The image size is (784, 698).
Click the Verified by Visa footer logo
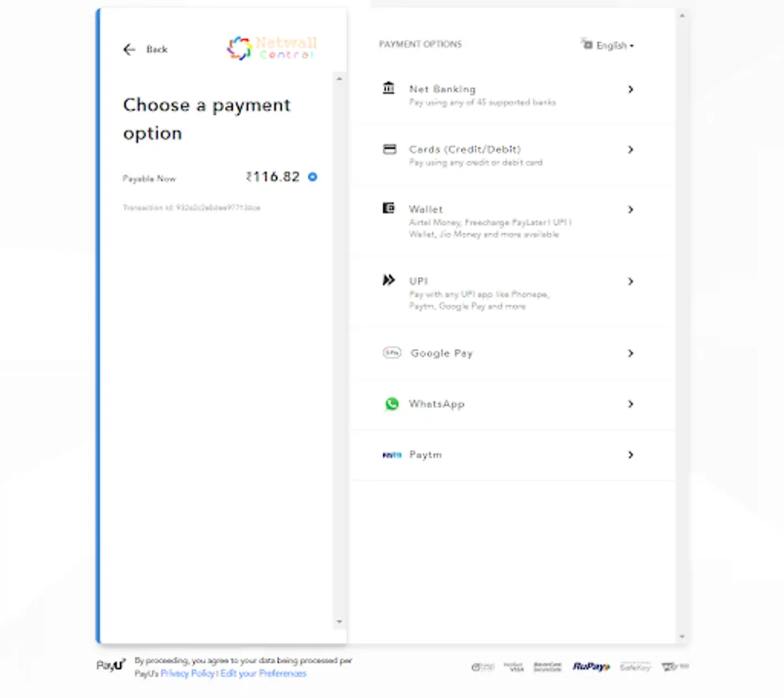click(x=514, y=666)
